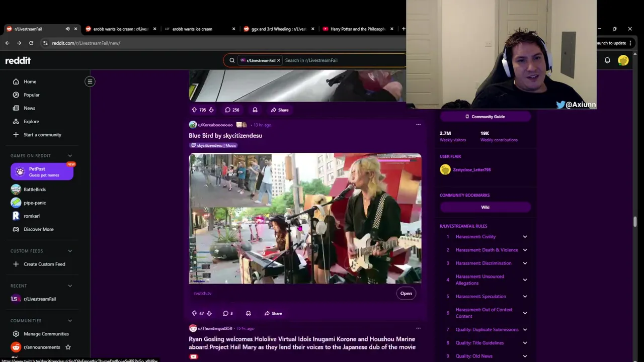The width and height of the screenshot is (644, 362).
Task: Open u/Koreaboooooo profile
Action: 215,125
